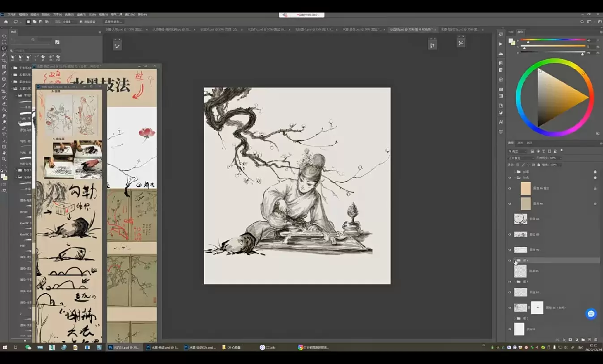Screen dimensions: 603x364
Task: Hide the 图层 23 (合并) layer
Action: 509,308
